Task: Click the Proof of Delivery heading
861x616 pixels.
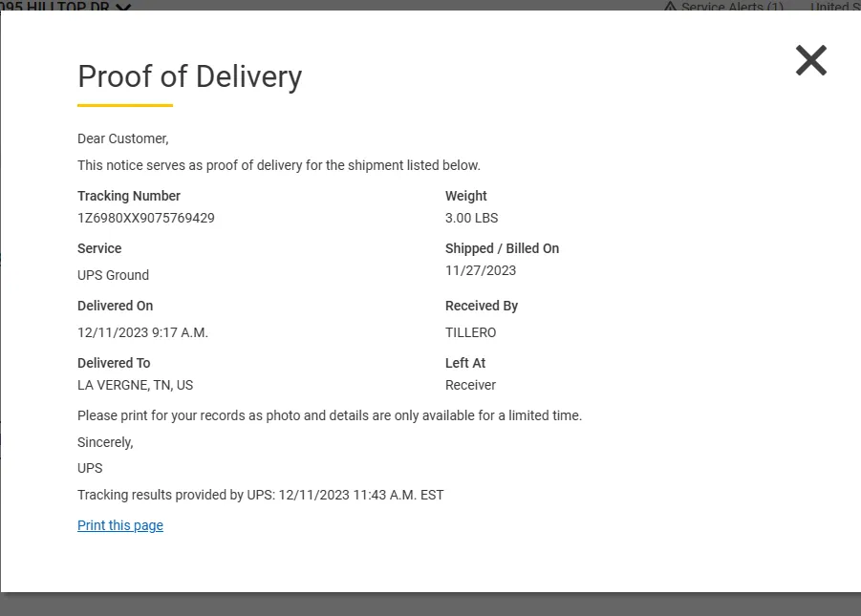Action: point(189,76)
